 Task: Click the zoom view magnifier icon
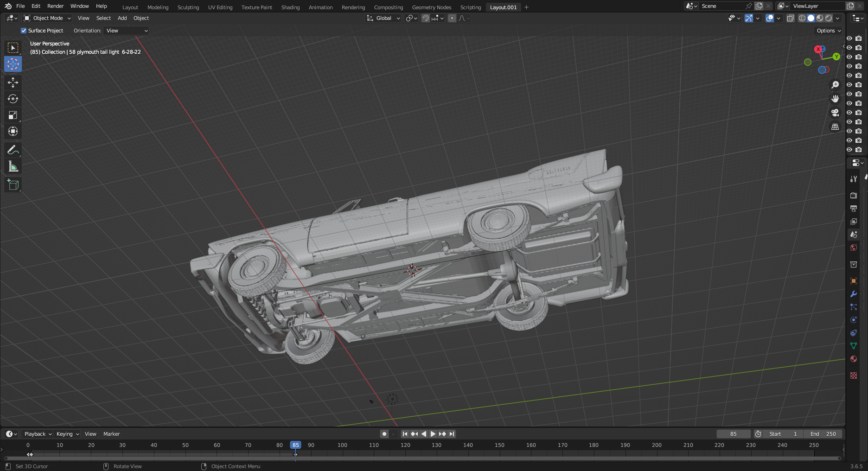pos(835,85)
